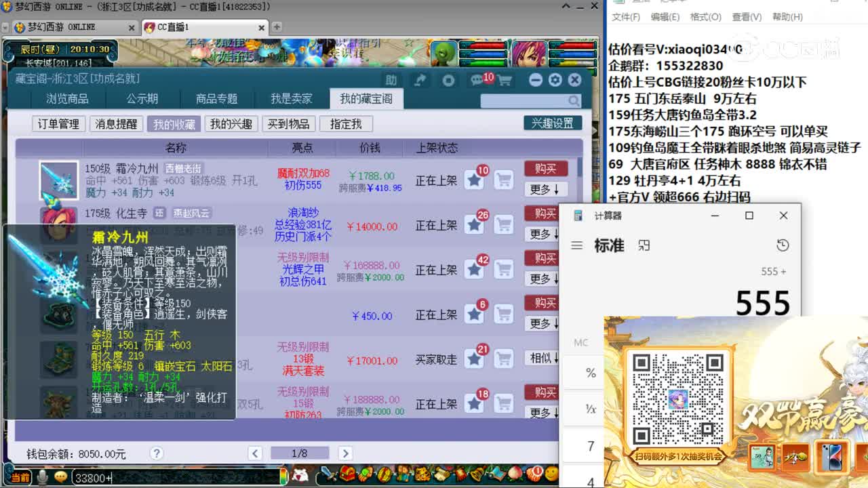868x488 pixels.
Task: Click wallet balance help question mark
Action: click(157, 453)
